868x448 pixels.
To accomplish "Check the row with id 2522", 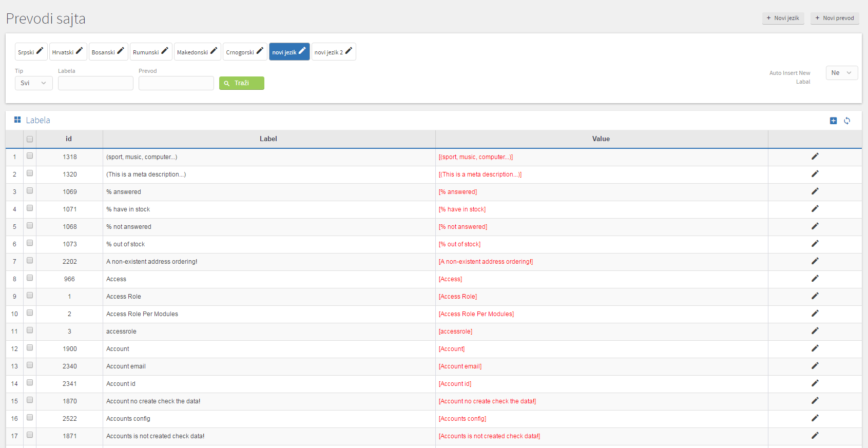I will (x=30, y=418).
